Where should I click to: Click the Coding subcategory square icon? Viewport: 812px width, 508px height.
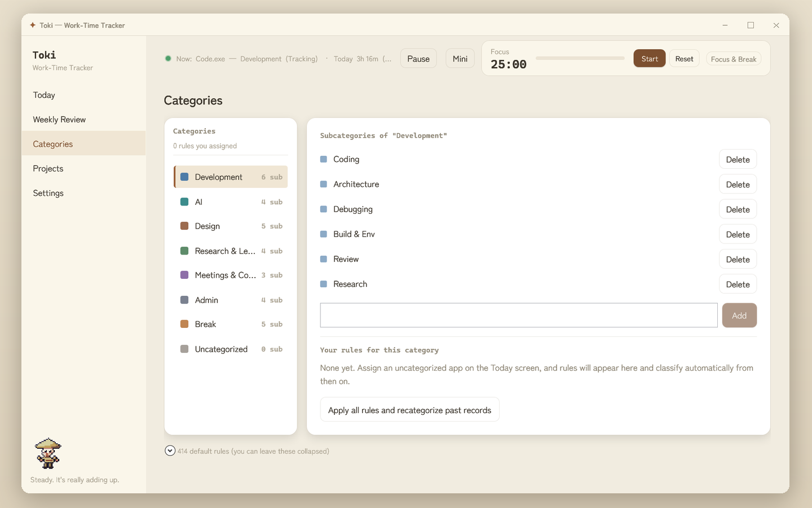(x=324, y=159)
